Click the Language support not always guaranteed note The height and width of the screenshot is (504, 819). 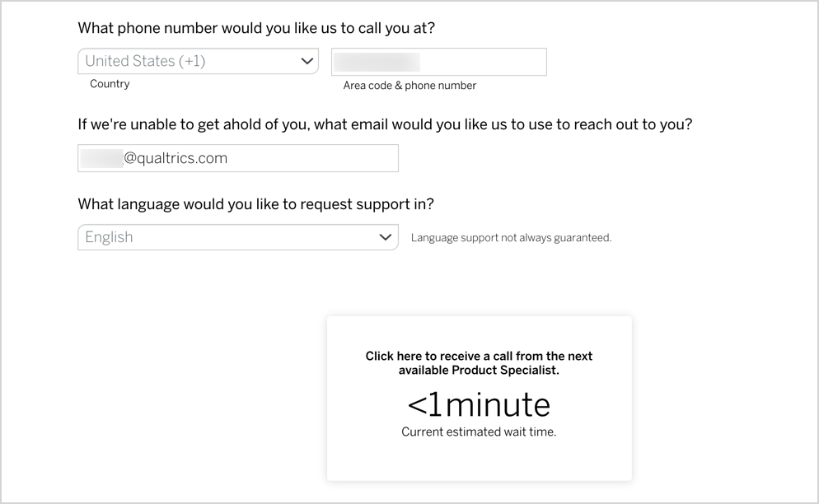(x=511, y=238)
